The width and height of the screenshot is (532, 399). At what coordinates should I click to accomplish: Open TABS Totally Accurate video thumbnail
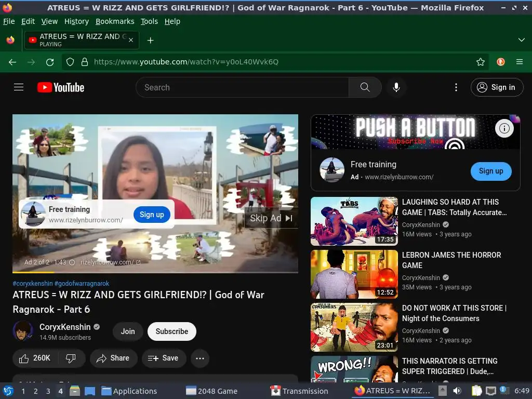[354, 221]
